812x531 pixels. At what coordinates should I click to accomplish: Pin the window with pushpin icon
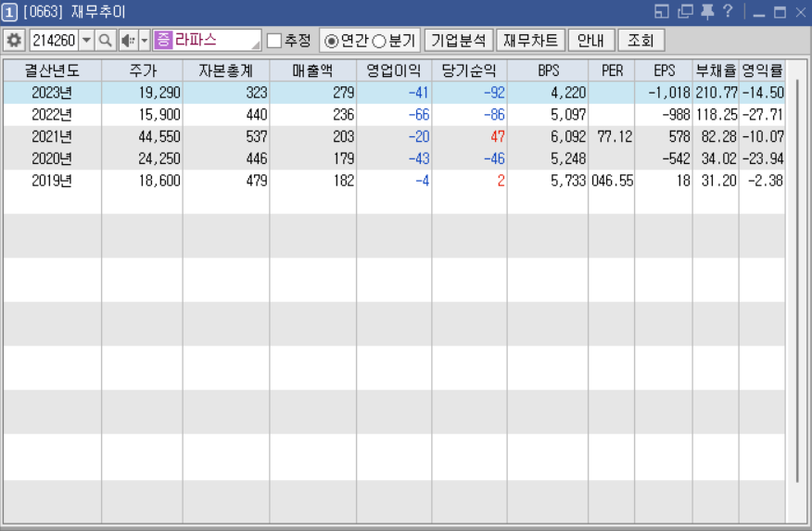(707, 11)
